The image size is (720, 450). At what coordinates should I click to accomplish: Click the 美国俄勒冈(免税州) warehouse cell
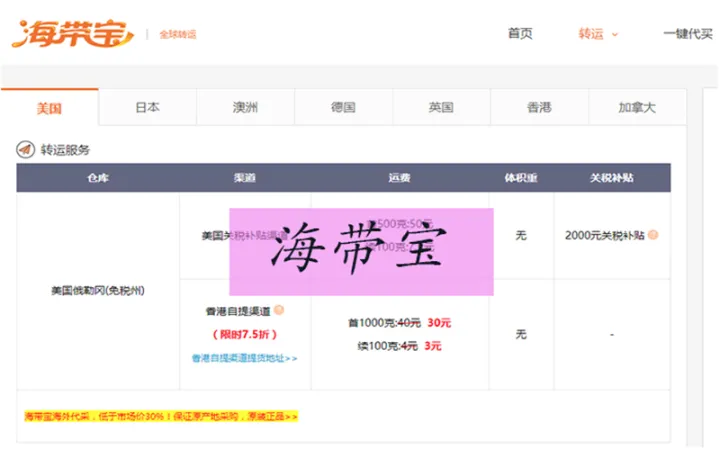98,290
